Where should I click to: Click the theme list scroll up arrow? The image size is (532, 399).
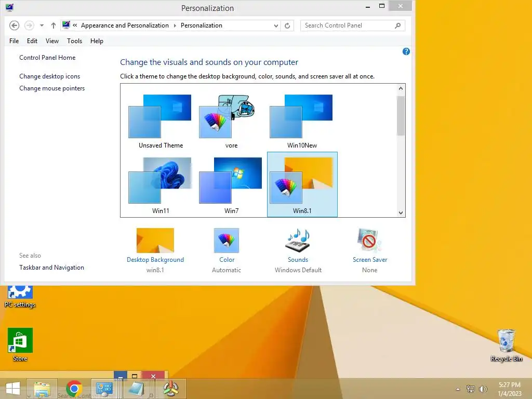[x=401, y=88]
